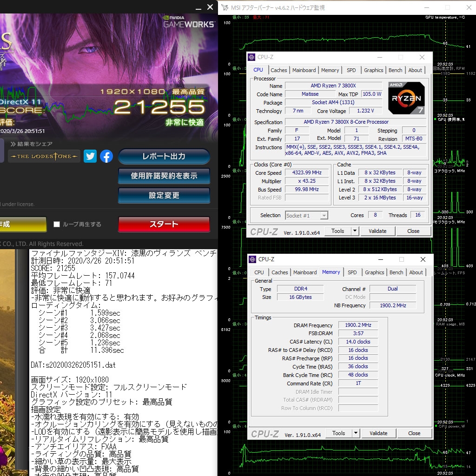Select CPU tab in lower CPU-Z
Image resolution: width=476 pixels, height=476 pixels.
pos(259,272)
